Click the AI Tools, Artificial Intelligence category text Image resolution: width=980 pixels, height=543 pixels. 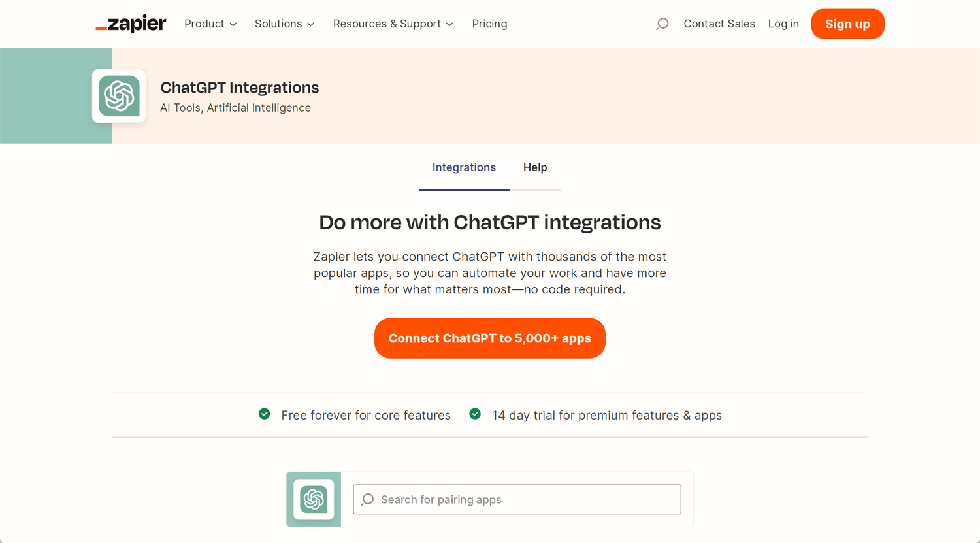click(x=235, y=108)
